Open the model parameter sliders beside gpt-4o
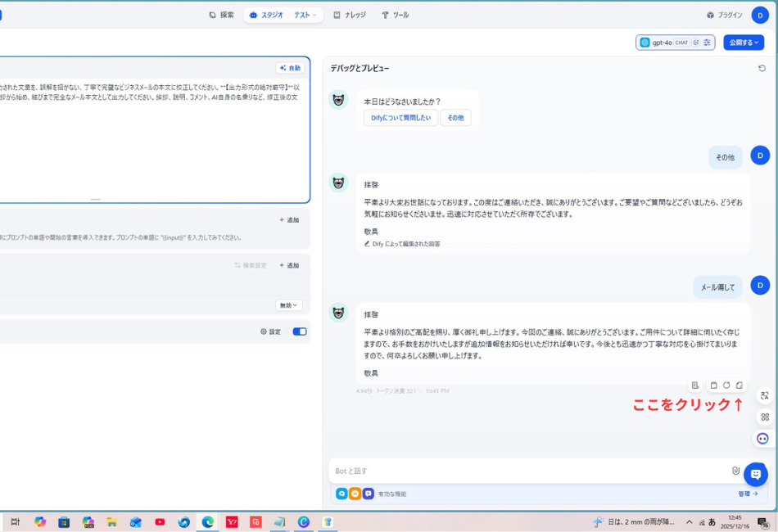Screen dimensions: 778x532 [708, 42]
